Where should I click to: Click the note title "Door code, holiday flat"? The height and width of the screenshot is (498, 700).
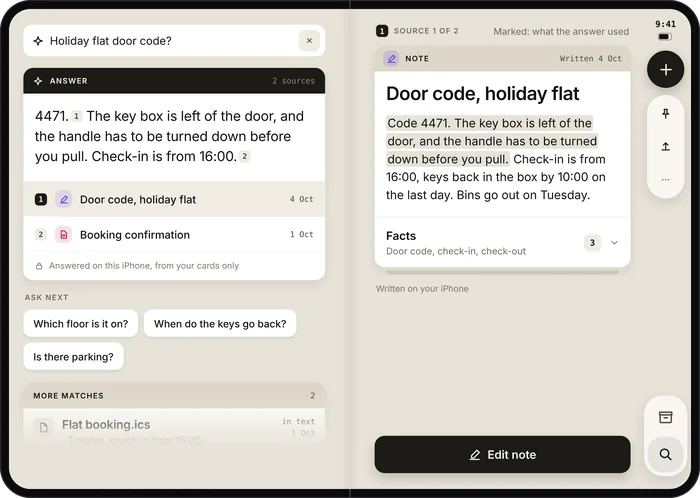(483, 94)
